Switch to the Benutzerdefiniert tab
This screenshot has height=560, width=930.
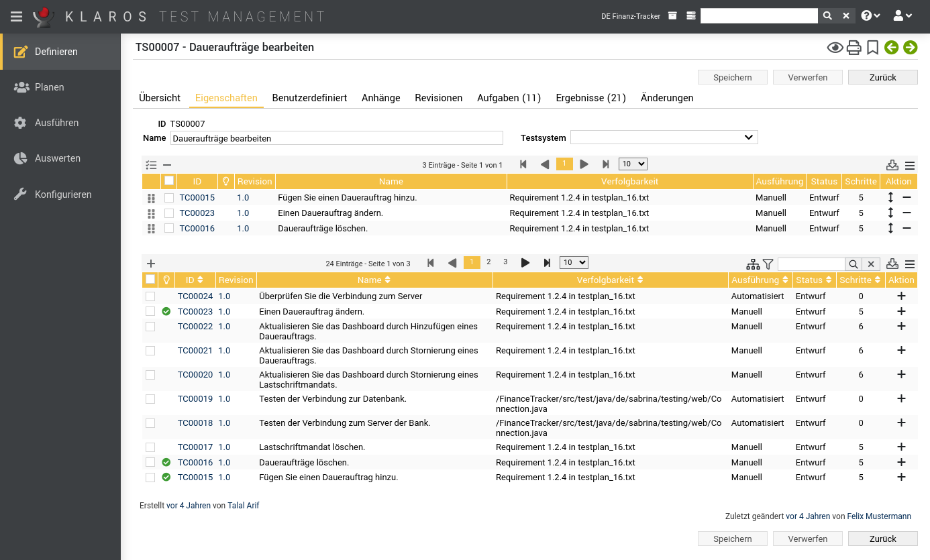(309, 98)
